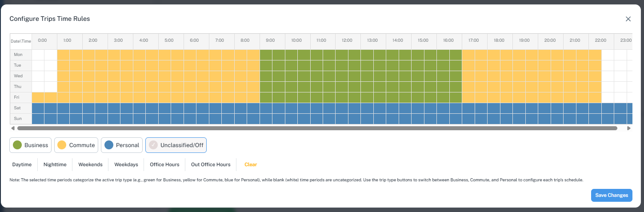Choose the Unclassified/Off trip type

pyautogui.click(x=176, y=145)
